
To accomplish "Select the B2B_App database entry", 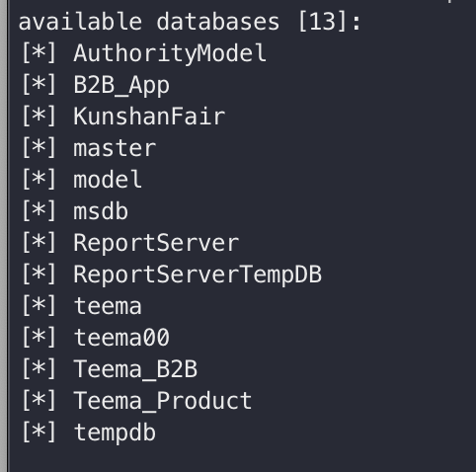I will pyautogui.click(x=121, y=85).
